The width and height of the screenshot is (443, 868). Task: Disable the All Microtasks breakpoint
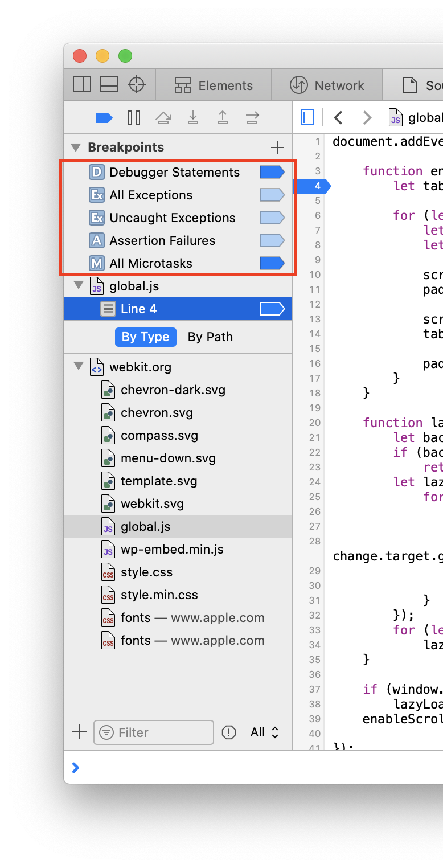[272, 263]
